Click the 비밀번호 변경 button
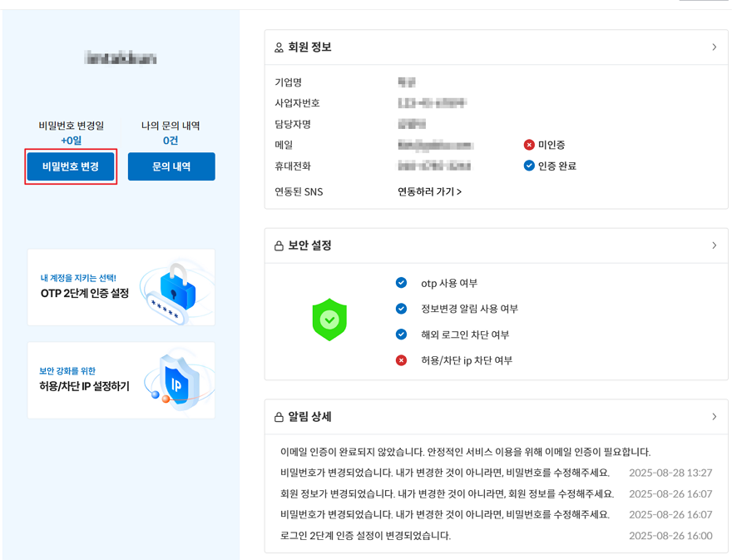The height and width of the screenshot is (560, 732). [71, 166]
